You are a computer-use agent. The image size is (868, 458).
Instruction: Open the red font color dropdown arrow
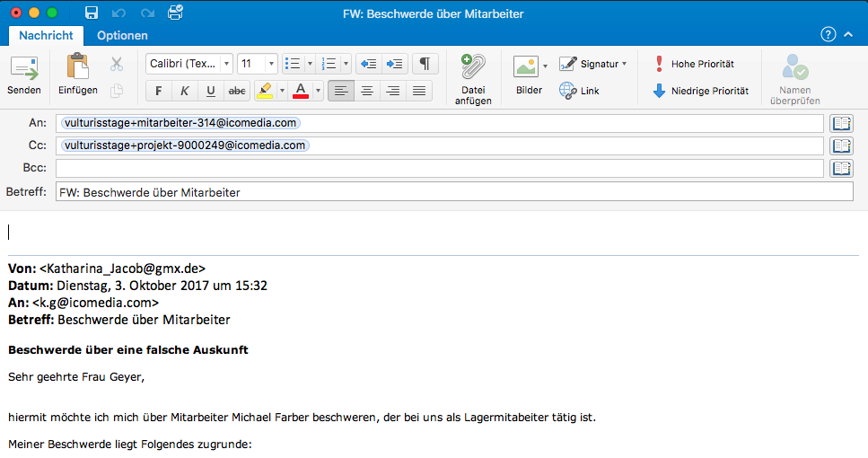318,91
